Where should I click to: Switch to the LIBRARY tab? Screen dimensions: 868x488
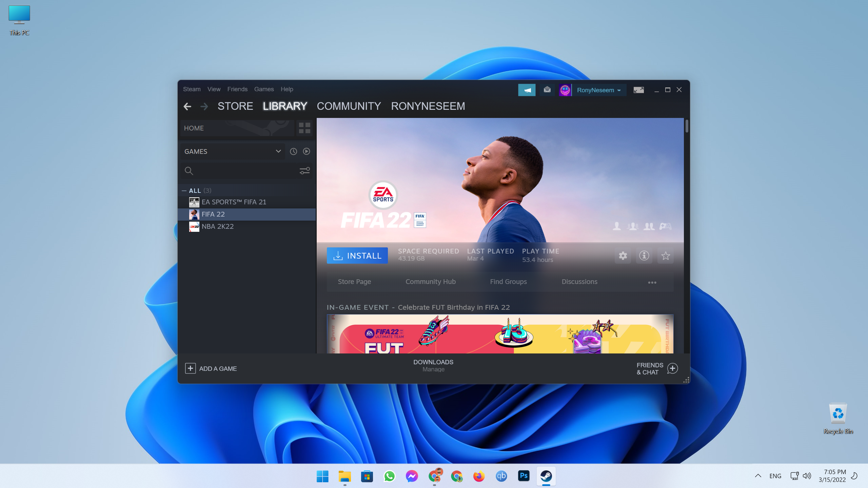pyautogui.click(x=285, y=106)
